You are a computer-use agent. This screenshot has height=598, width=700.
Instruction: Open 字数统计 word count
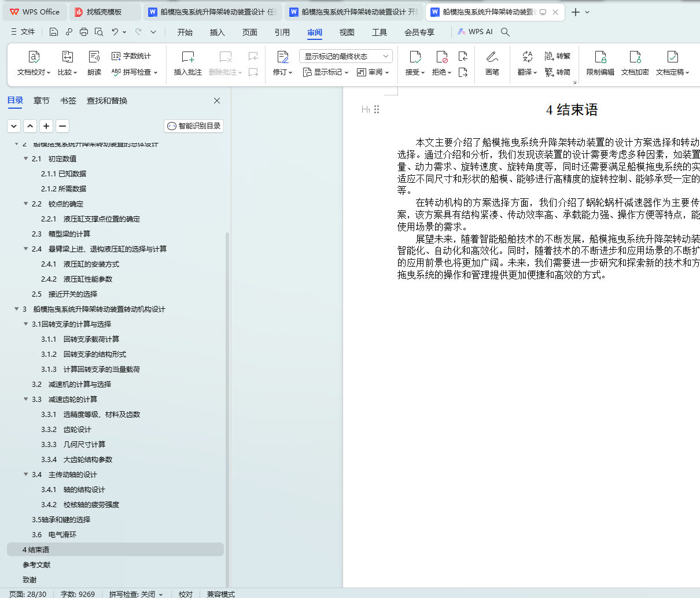131,56
